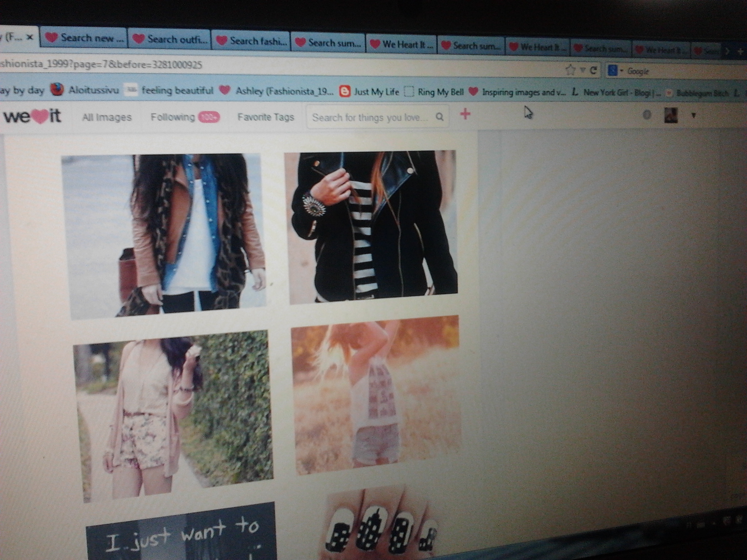Open the We Heart It logo home
The image size is (747, 560).
tap(32, 117)
